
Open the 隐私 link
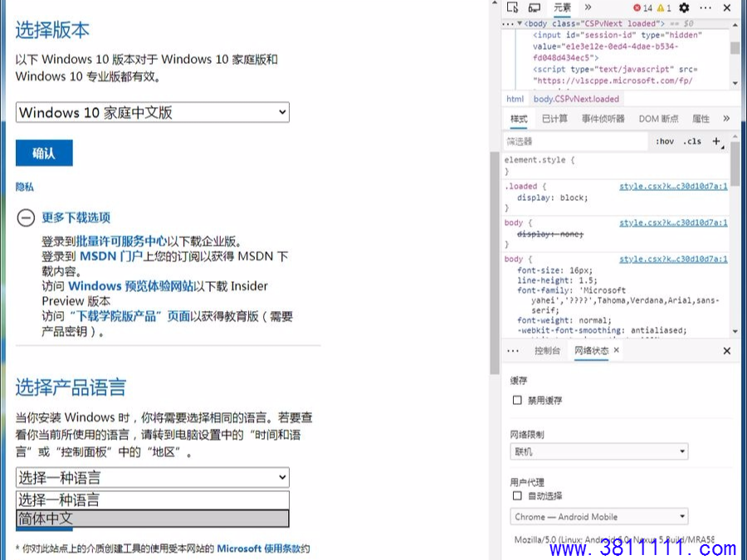25,187
